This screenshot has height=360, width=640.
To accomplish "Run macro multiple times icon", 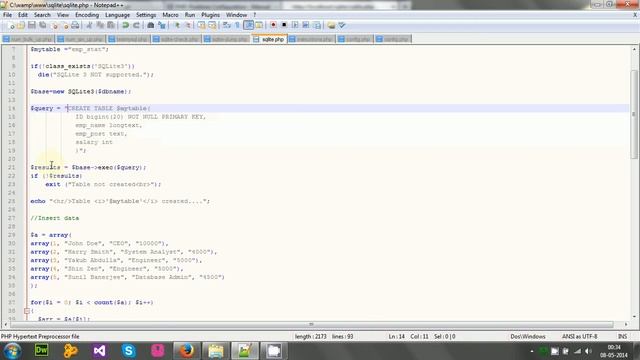I will (x=306, y=25).
